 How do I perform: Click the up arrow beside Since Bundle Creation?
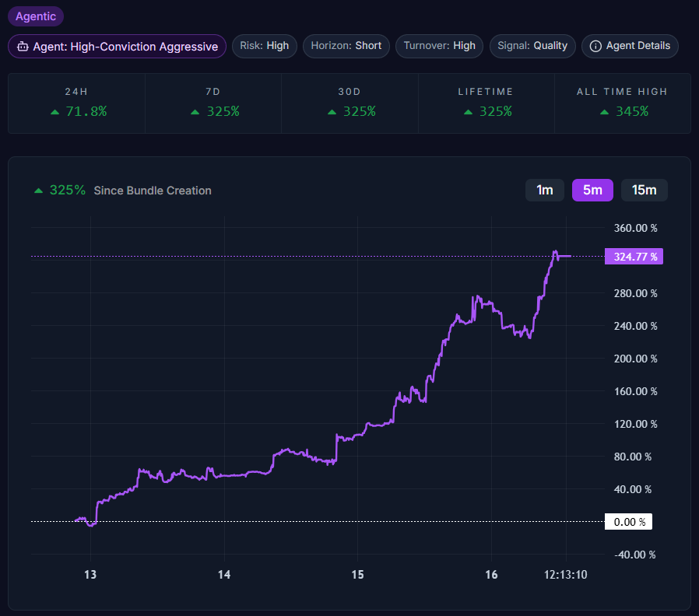(39, 191)
